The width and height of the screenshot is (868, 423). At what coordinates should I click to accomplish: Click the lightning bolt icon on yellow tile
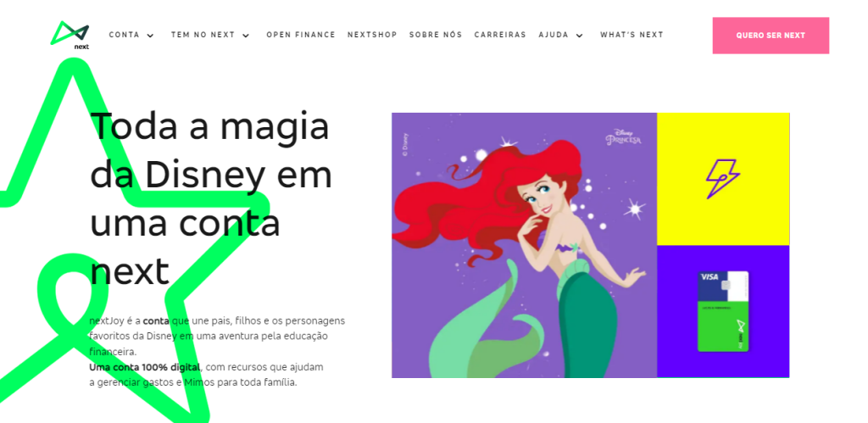[722, 179]
